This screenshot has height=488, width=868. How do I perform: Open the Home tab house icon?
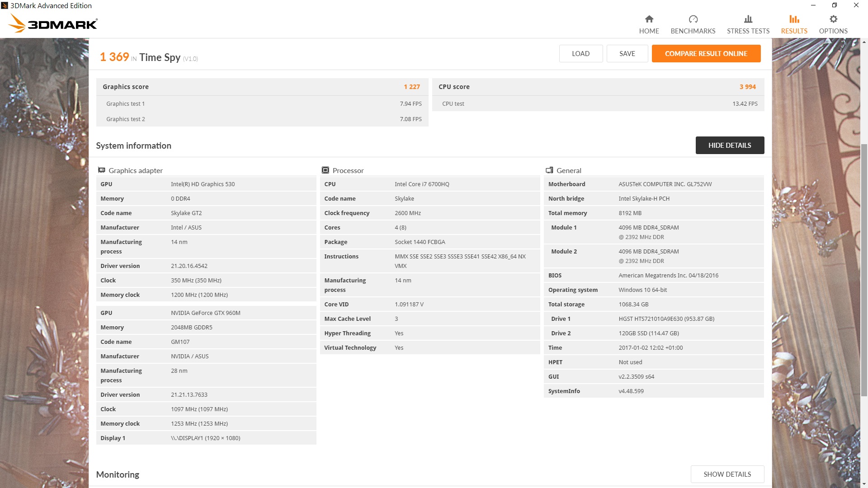[x=649, y=19]
